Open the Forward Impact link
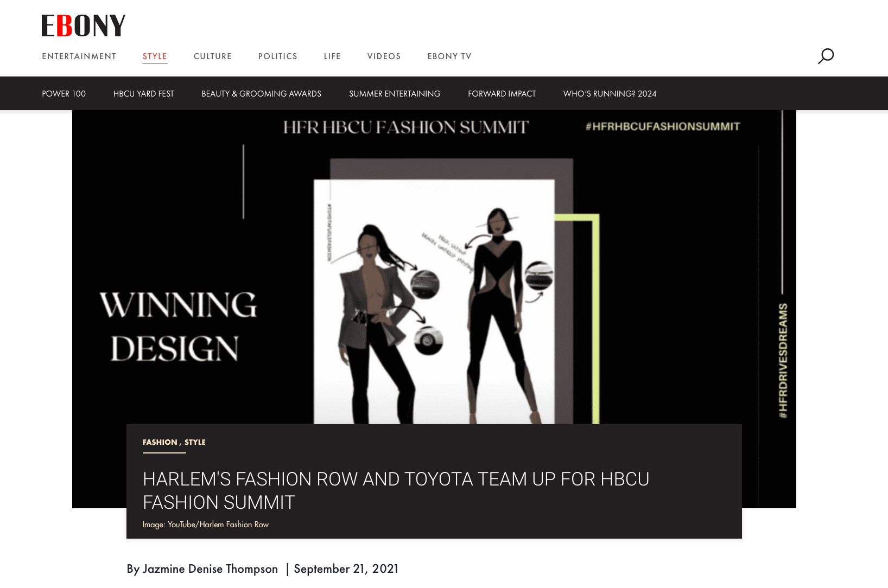 pyautogui.click(x=502, y=94)
